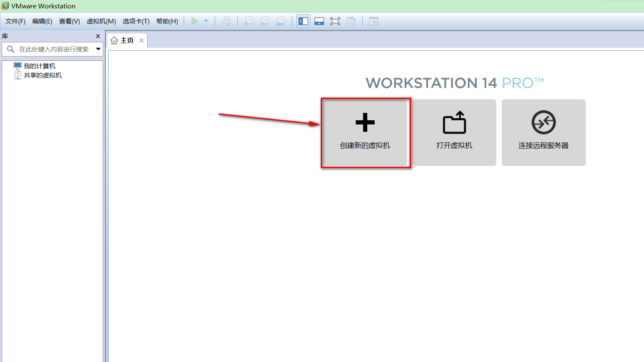Open the Snapshot Manager icon
The width and height of the screenshot is (644, 362).
point(281,21)
